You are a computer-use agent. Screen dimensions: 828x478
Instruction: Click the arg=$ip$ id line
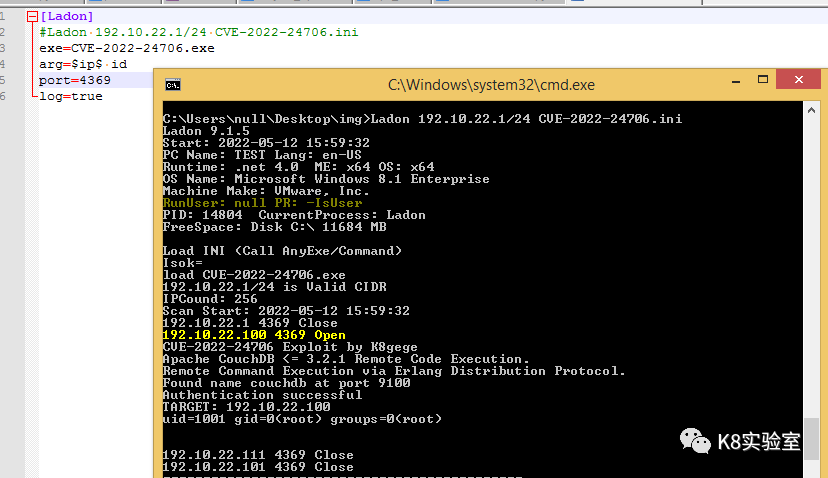pyautogui.click(x=83, y=64)
